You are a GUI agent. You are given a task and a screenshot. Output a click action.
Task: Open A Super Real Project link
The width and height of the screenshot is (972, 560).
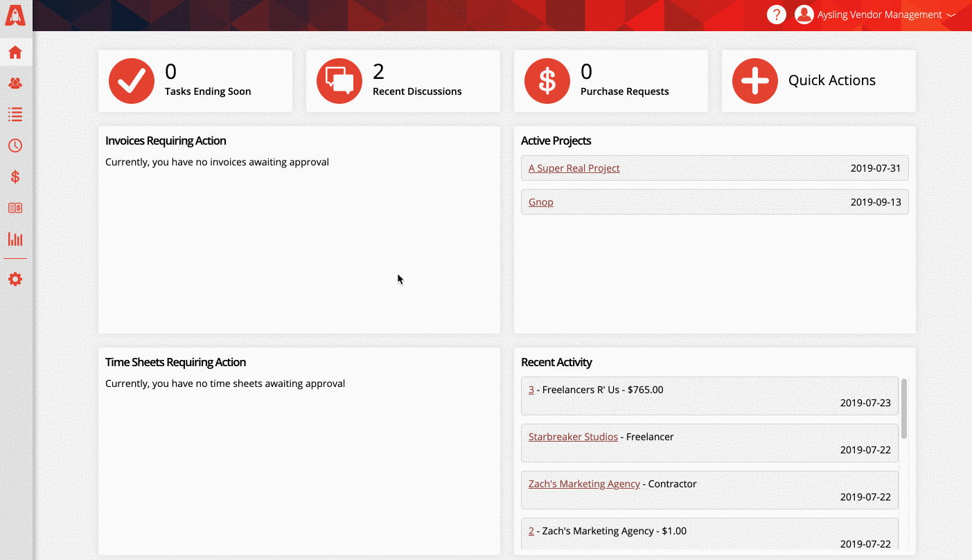(x=574, y=168)
